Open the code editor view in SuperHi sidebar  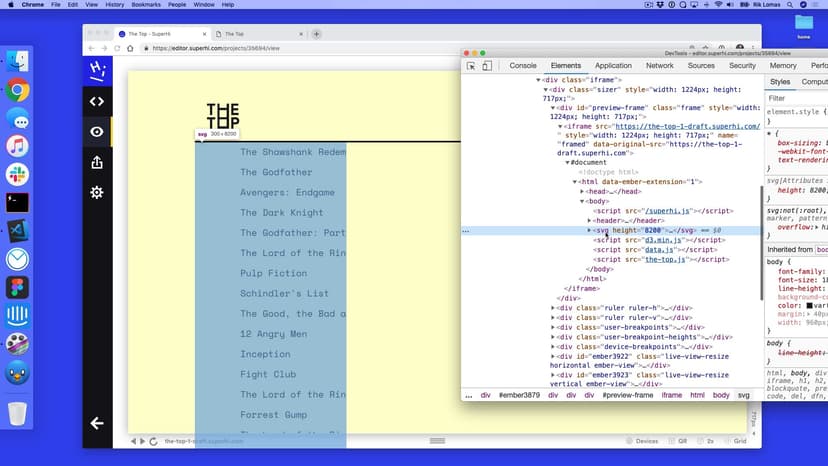click(x=97, y=101)
